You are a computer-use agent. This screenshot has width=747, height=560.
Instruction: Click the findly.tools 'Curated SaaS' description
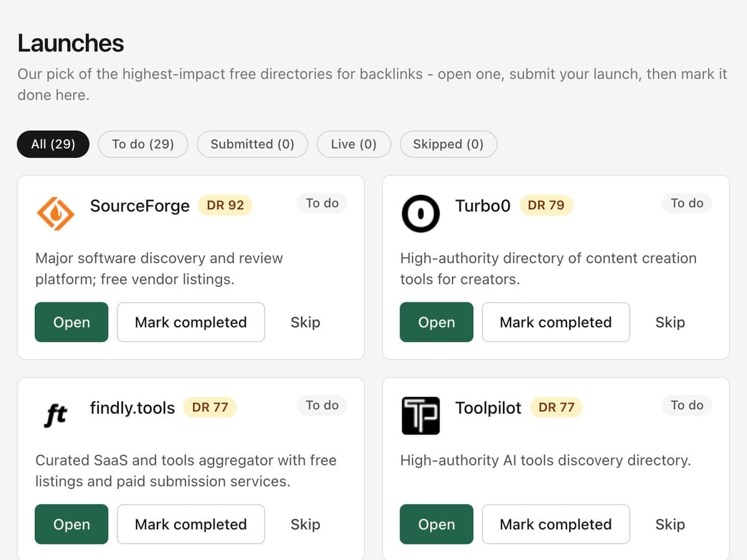pyautogui.click(x=186, y=471)
